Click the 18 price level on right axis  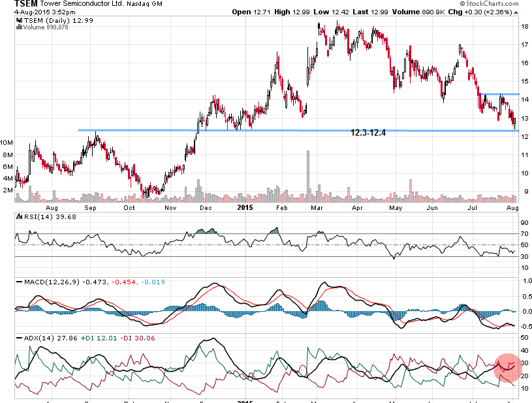(x=525, y=27)
